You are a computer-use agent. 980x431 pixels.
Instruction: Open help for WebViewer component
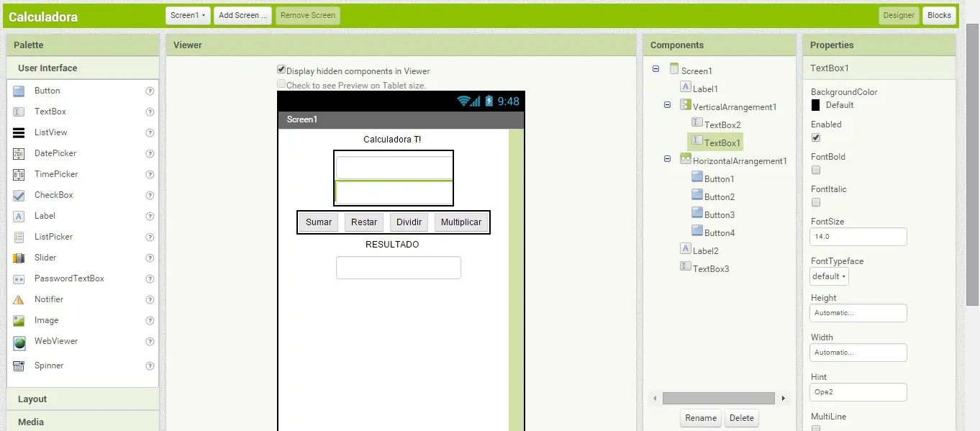(x=150, y=342)
